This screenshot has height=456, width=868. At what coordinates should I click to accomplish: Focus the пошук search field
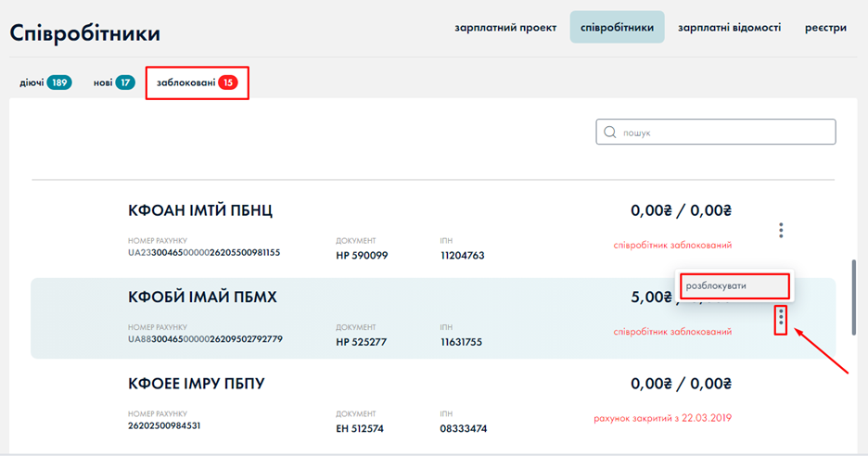pos(723,133)
